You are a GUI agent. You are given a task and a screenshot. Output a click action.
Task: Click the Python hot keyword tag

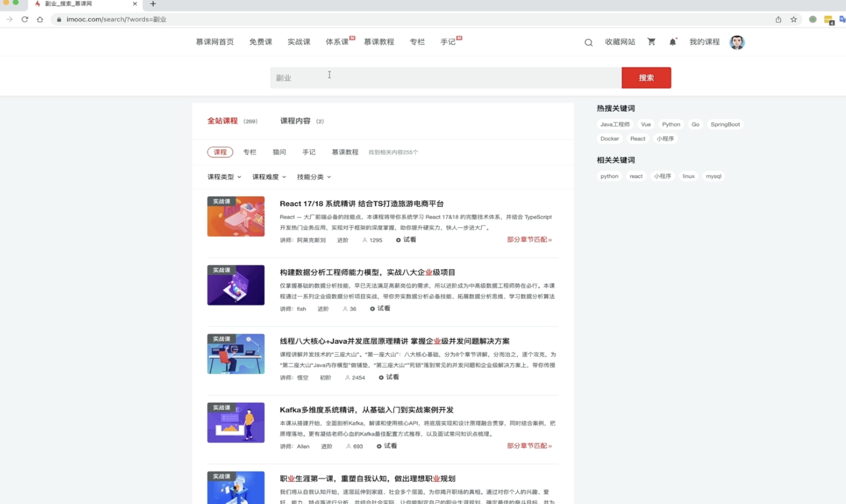coord(671,124)
